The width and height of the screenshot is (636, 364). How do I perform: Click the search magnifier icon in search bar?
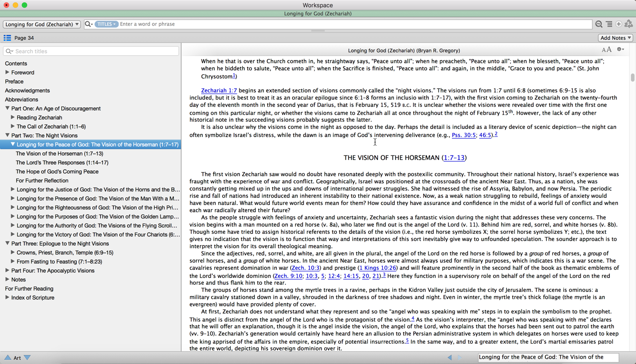click(x=88, y=24)
